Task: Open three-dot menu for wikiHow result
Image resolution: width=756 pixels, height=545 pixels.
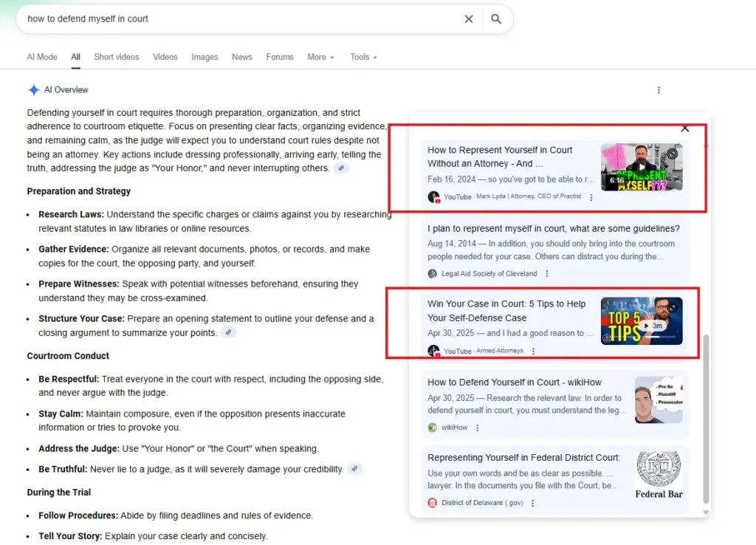Action: point(477,428)
